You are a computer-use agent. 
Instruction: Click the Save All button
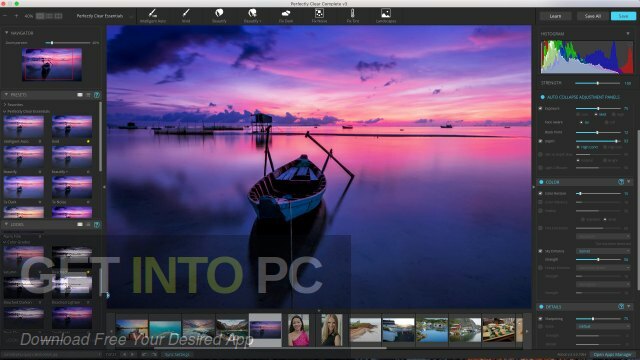coord(593,16)
